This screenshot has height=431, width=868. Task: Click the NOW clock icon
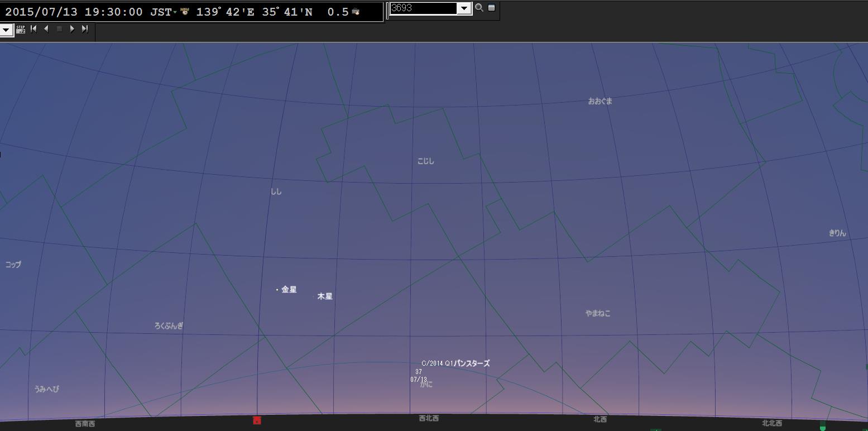(185, 11)
